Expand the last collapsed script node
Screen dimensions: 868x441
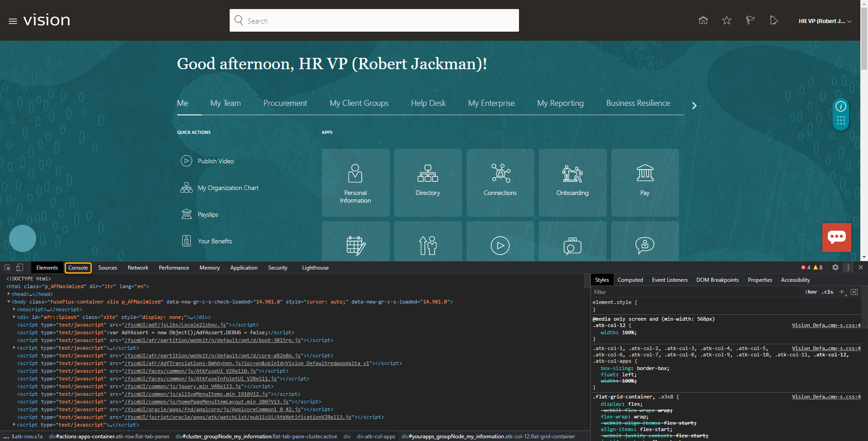[14, 425]
